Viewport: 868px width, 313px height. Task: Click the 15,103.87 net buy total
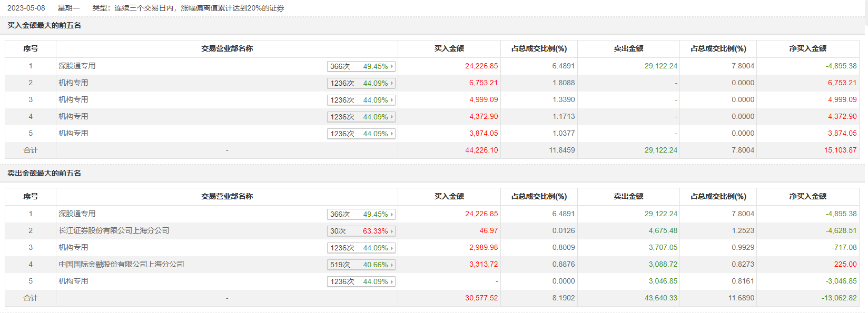click(840, 150)
